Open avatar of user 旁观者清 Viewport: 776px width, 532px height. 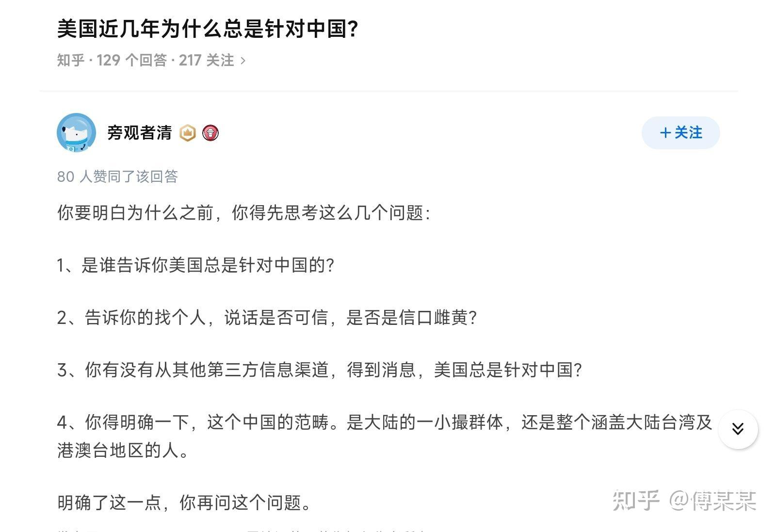point(76,132)
